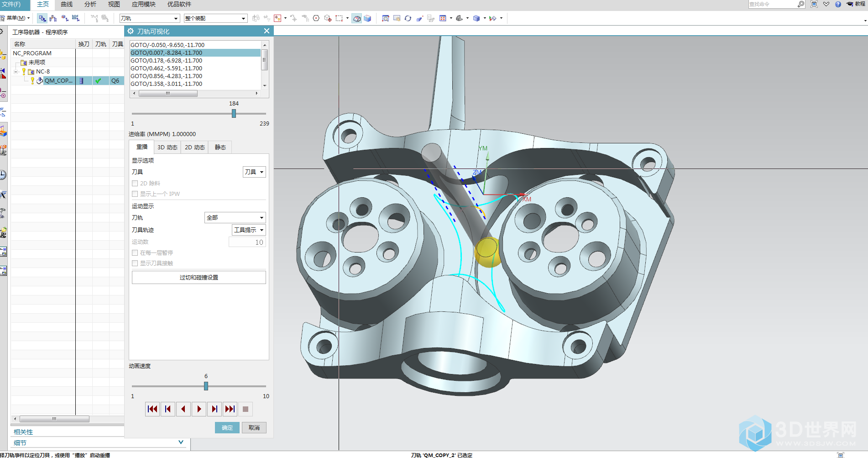
Task: Play the tool path in reverse
Action: 183,409
